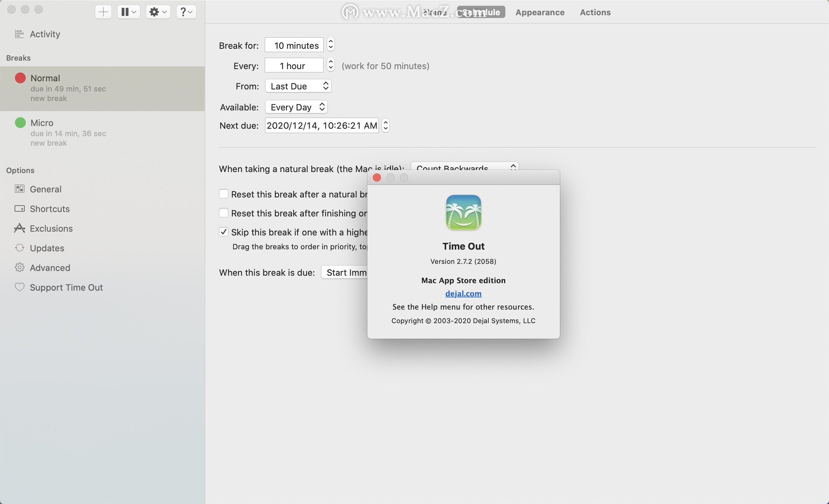Viewport: 829px width, 504px height.
Task: Select the red Normal break dot
Action: tap(20, 78)
